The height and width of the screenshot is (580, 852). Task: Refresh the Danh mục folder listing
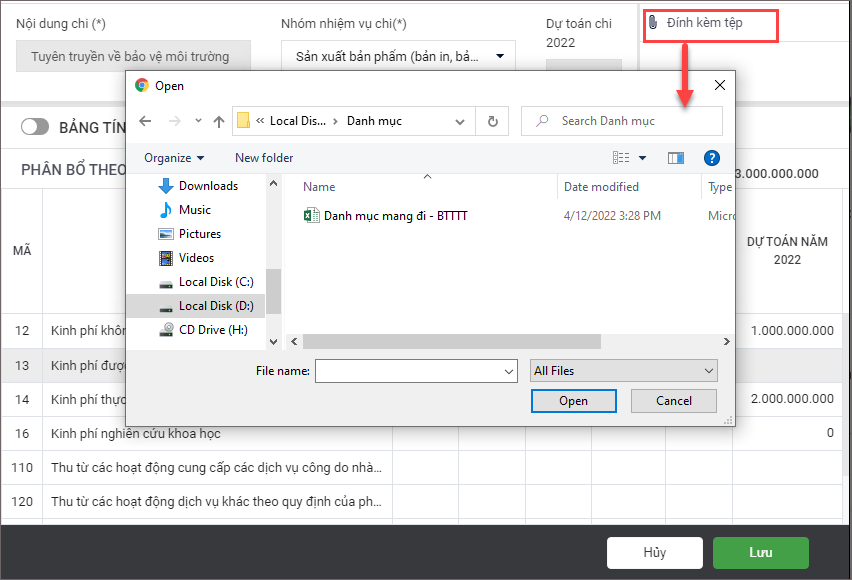[x=492, y=121]
